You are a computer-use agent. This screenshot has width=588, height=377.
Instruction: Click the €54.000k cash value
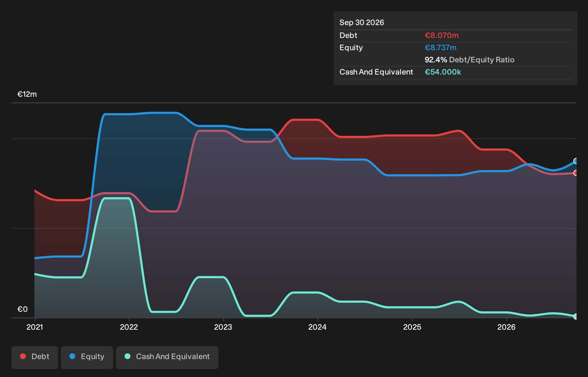tap(443, 72)
